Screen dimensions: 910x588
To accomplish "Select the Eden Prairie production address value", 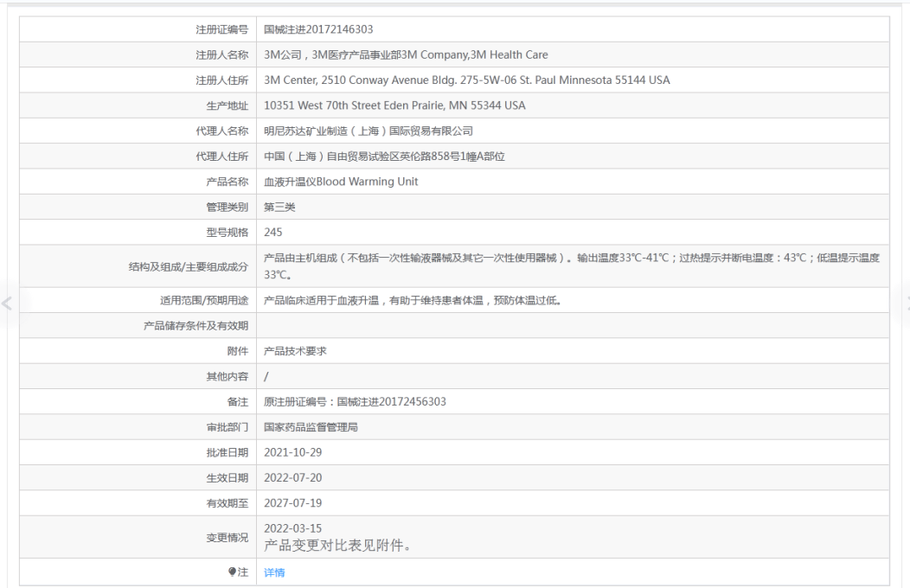I will (x=394, y=105).
